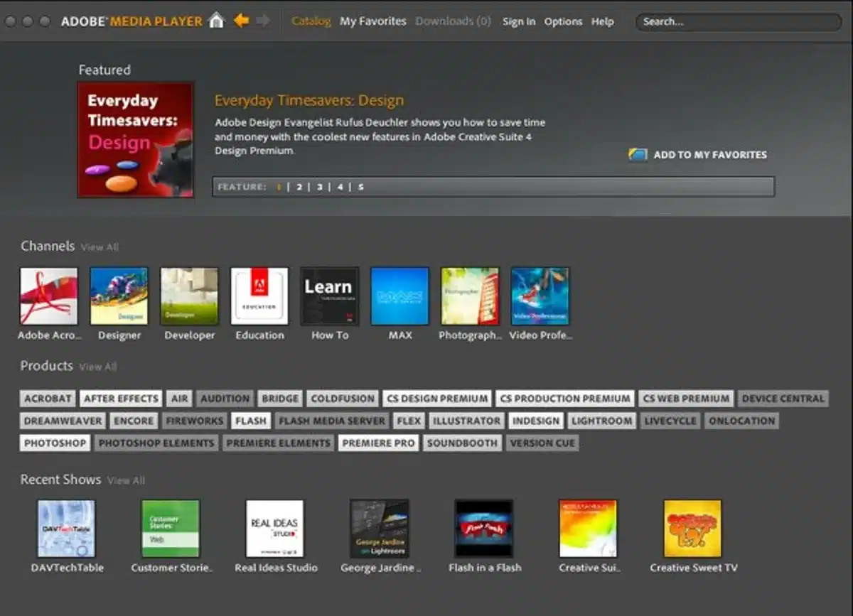
Task: Switch to the My Favorites tab
Action: pos(373,21)
